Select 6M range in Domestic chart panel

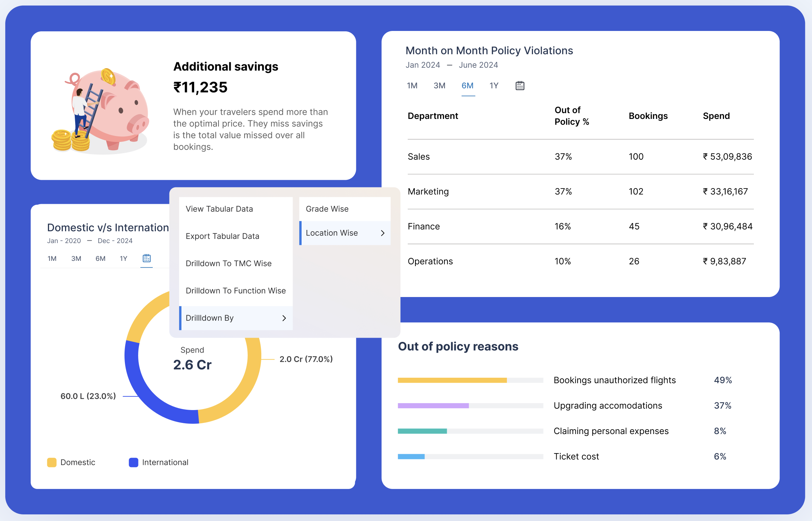point(100,258)
